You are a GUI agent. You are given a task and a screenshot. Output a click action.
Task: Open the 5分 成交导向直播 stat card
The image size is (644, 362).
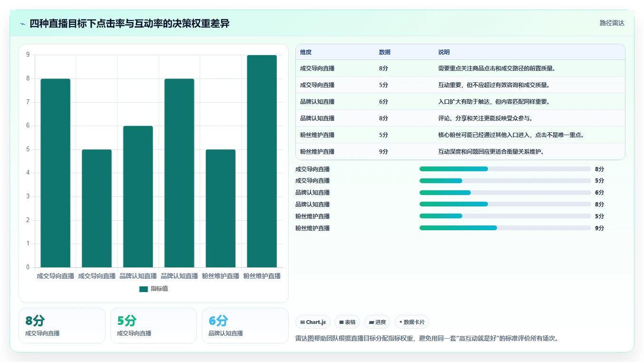pos(153,325)
